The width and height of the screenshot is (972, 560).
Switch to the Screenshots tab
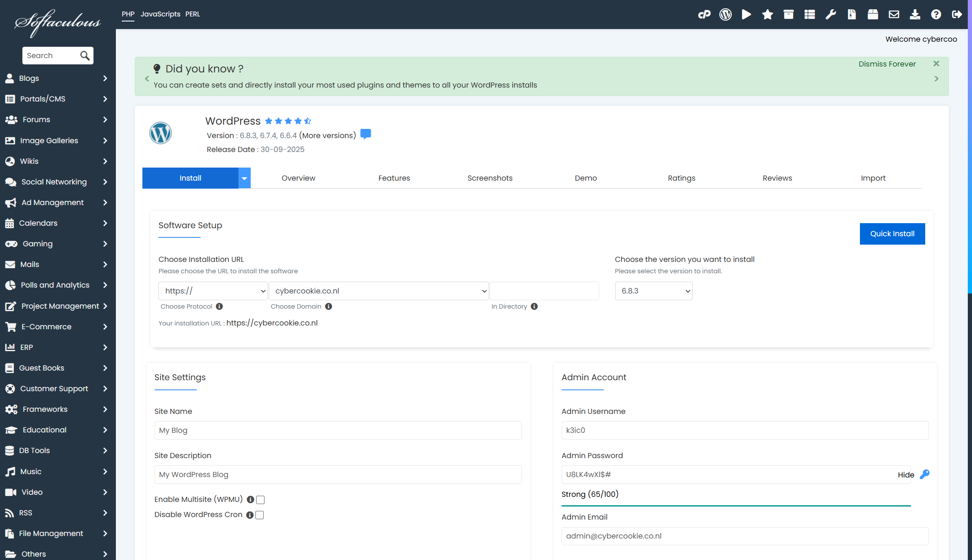[x=490, y=178]
